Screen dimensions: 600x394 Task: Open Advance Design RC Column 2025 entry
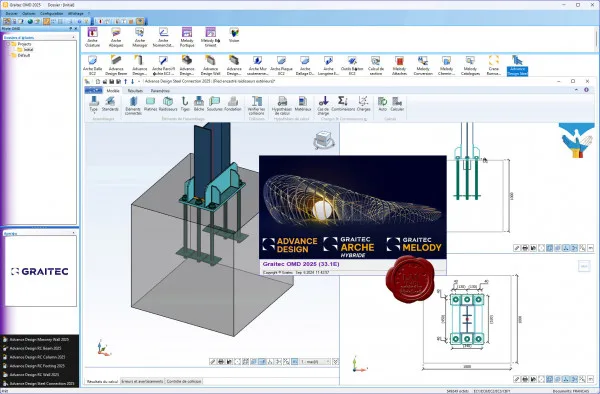(34, 357)
